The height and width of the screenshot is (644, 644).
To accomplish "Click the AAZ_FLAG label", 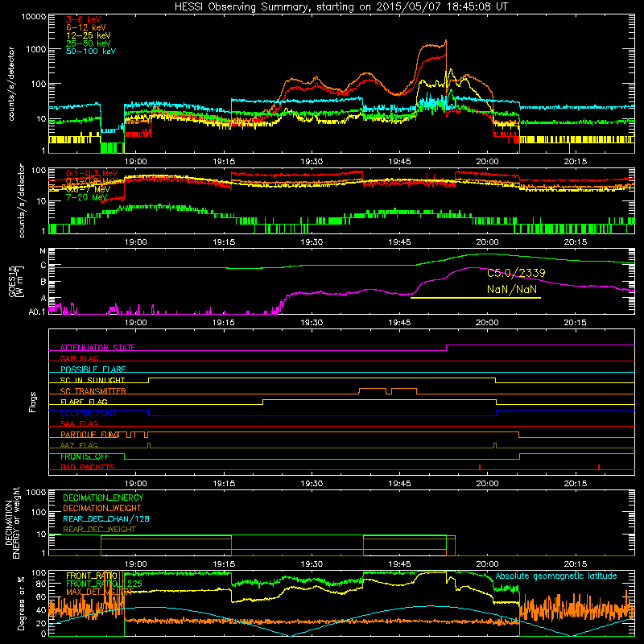I will pos(79,445).
